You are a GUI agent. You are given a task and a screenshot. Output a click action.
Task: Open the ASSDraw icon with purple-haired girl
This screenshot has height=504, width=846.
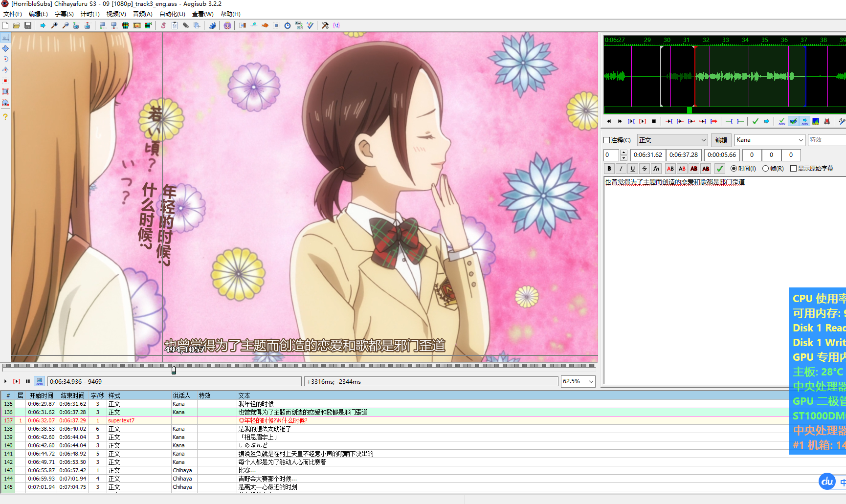227,25
